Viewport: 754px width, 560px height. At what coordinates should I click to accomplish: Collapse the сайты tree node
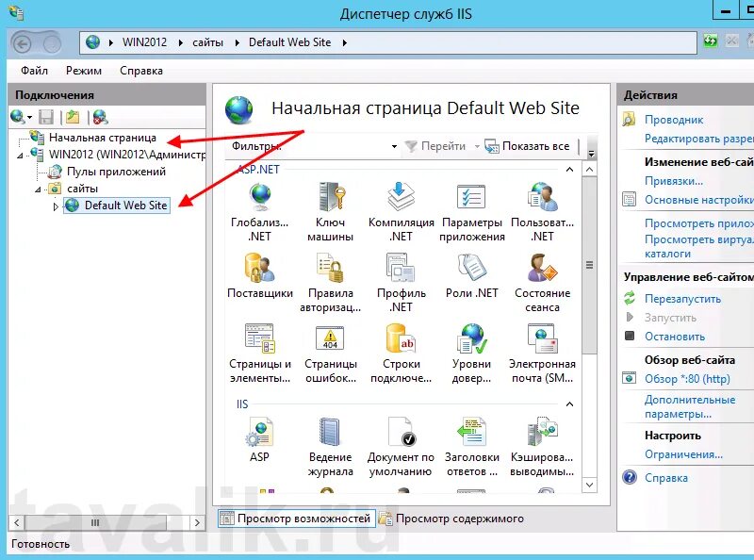click(38, 189)
